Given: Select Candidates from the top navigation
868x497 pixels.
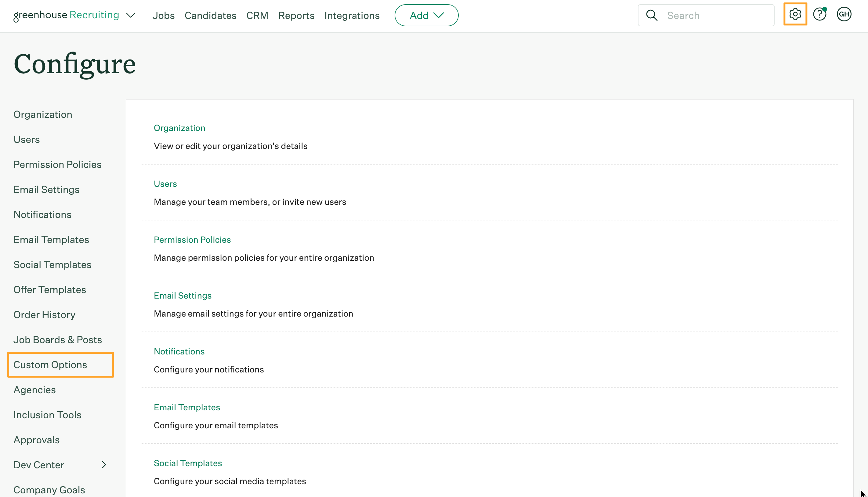Looking at the screenshot, I should coord(210,15).
